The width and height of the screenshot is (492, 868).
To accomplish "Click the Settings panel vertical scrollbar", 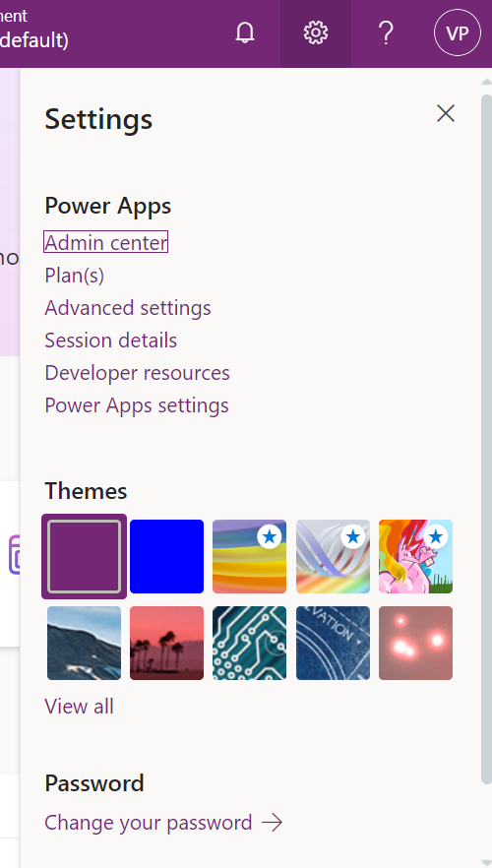I will pos(486,437).
